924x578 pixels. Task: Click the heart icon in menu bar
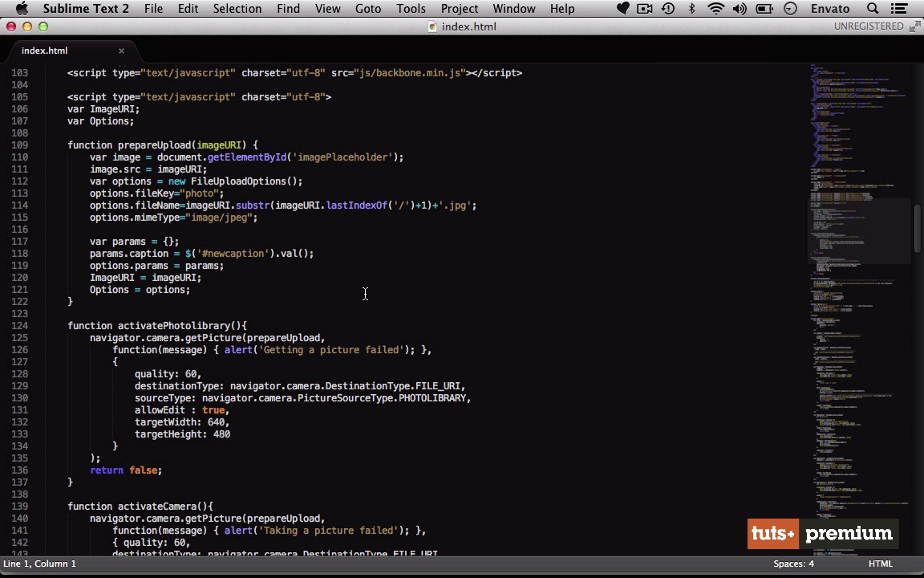point(623,8)
